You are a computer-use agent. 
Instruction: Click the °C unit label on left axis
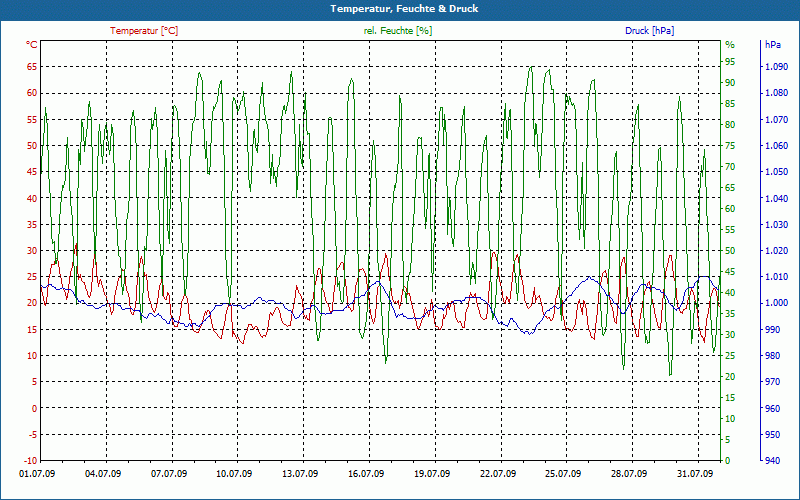pos(32,45)
